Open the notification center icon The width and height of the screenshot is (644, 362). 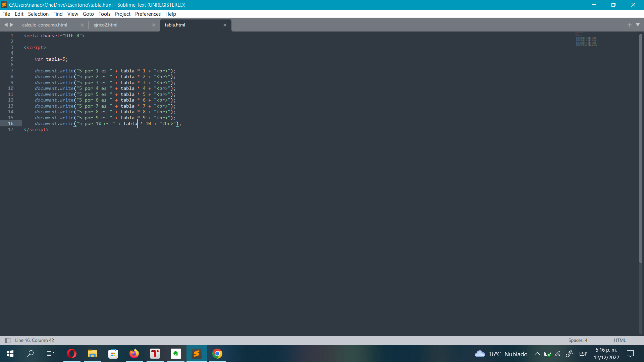tap(630, 354)
